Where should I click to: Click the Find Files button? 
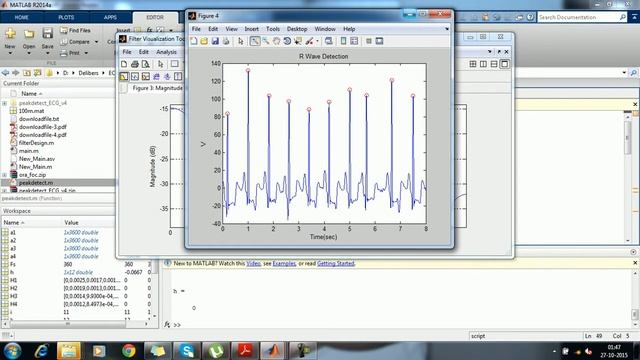click(x=76, y=31)
